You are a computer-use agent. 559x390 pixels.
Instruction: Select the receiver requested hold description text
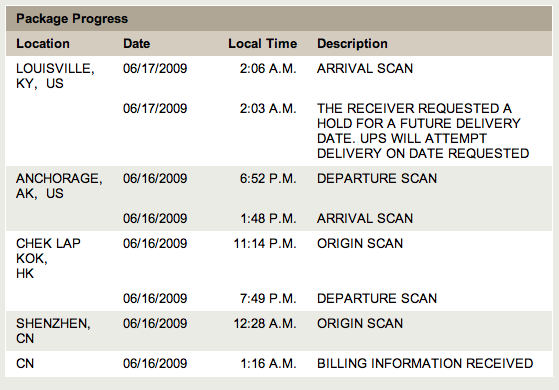pyautogui.click(x=423, y=130)
